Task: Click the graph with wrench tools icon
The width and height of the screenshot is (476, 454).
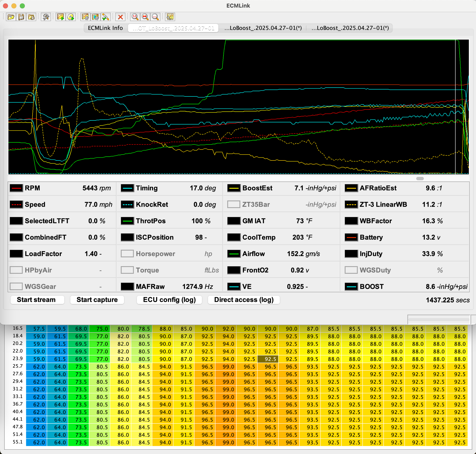Action: 170,17
